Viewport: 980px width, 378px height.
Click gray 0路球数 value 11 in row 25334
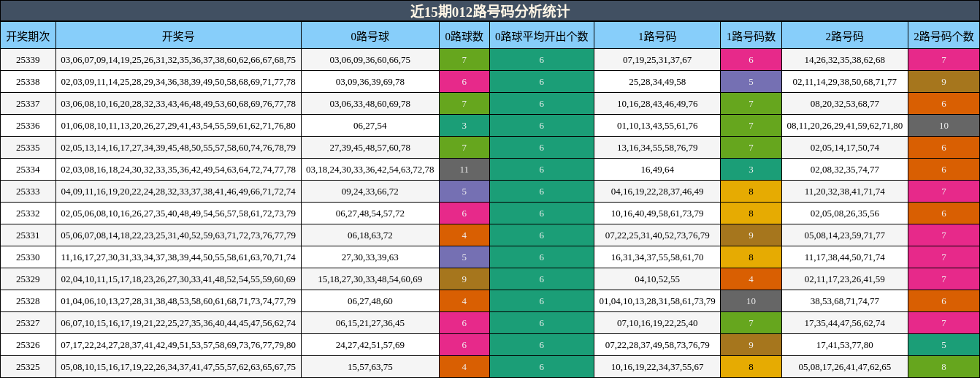point(464,170)
